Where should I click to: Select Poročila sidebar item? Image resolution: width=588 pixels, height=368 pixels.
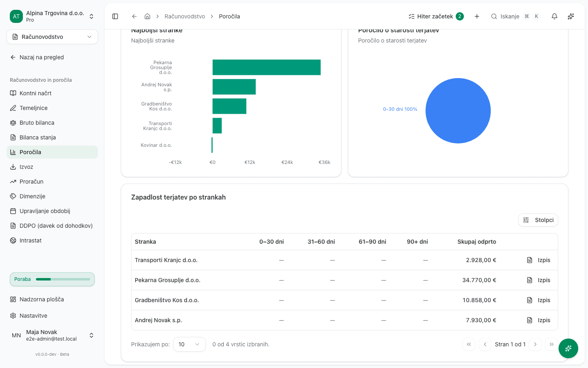(52, 152)
